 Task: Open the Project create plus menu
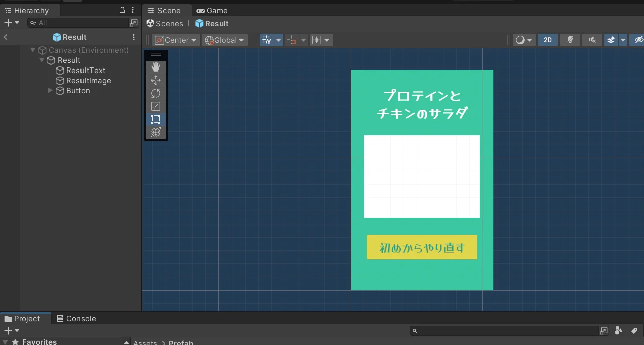coord(11,331)
